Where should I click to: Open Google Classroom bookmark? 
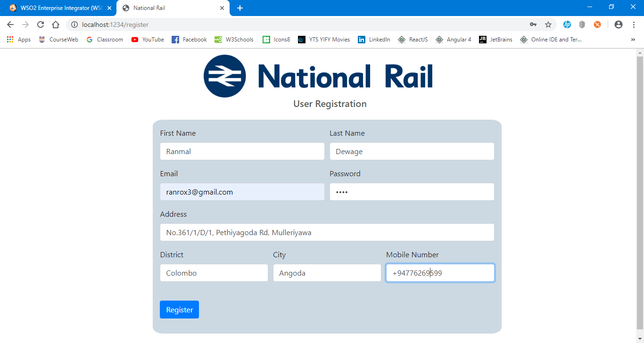pyautogui.click(x=105, y=40)
